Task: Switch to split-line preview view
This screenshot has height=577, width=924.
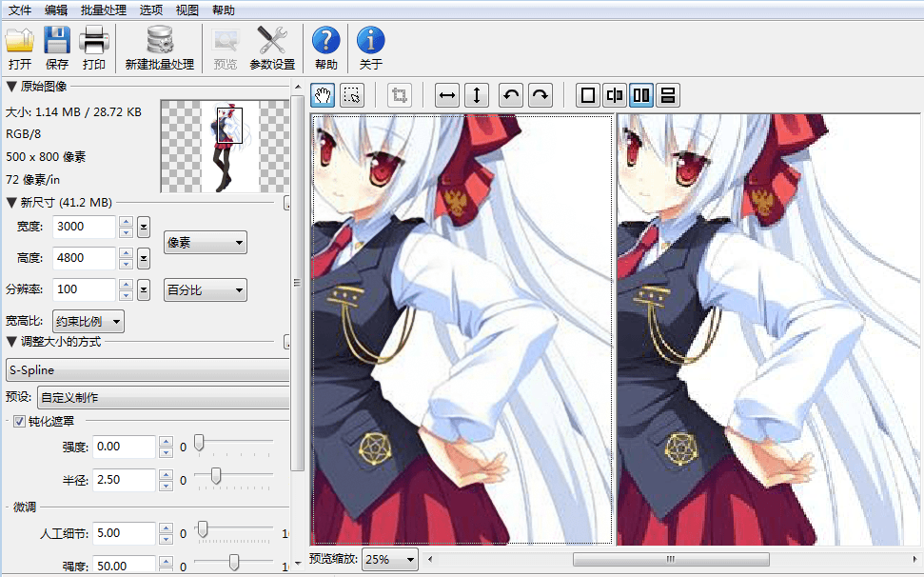Action: pyautogui.click(x=615, y=95)
